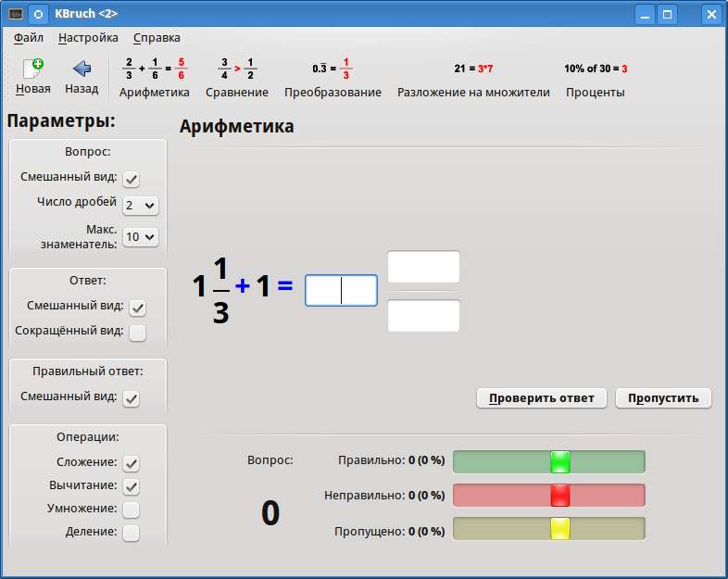The width and height of the screenshot is (728, 579).
Task: Click the Ответ: group title
Action: 88,281
